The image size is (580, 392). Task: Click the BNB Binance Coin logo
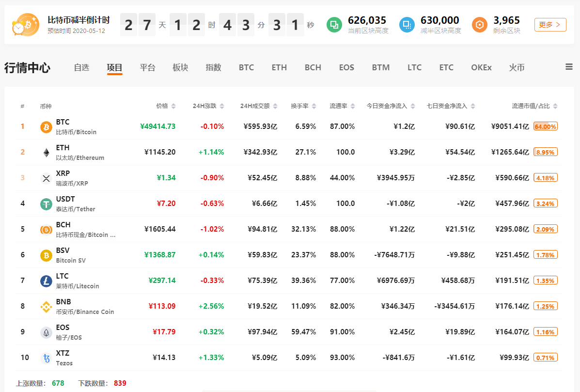click(x=46, y=307)
